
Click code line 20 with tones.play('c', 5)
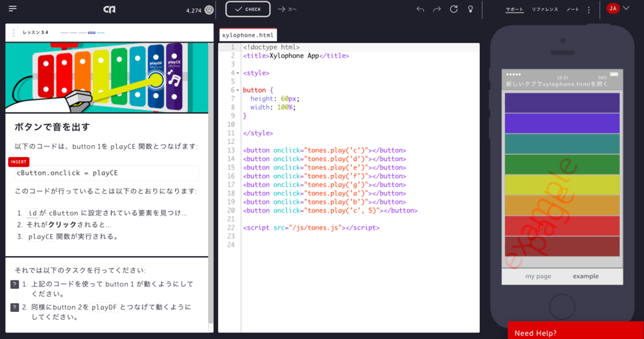[x=330, y=211]
